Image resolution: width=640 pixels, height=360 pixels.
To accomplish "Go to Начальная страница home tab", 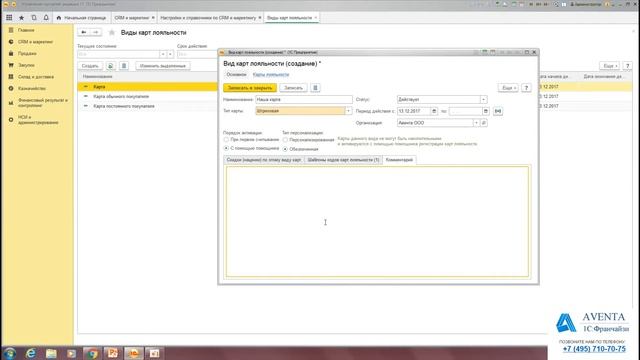I will (x=81, y=18).
